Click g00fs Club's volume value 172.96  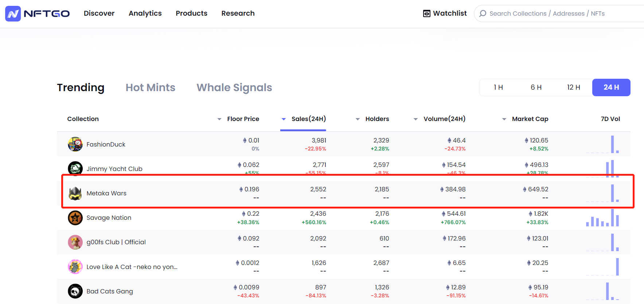tap(457, 238)
